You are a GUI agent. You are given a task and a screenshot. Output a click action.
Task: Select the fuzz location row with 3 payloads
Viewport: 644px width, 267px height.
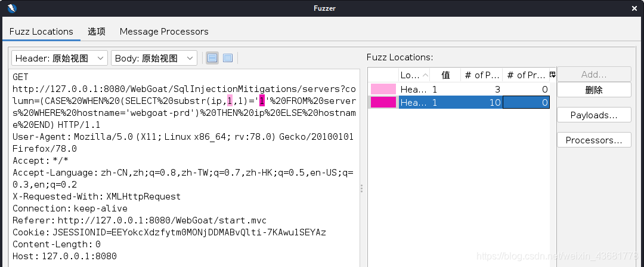[459, 89]
